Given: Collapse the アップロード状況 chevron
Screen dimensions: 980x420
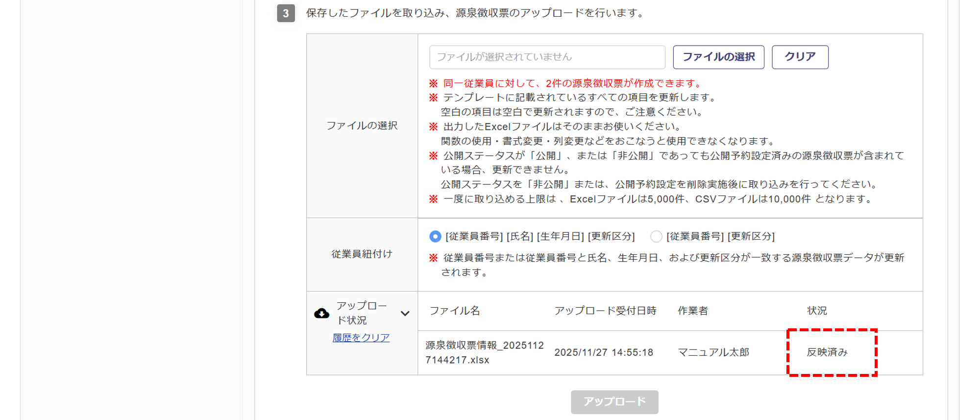Looking at the screenshot, I should tap(405, 313).
